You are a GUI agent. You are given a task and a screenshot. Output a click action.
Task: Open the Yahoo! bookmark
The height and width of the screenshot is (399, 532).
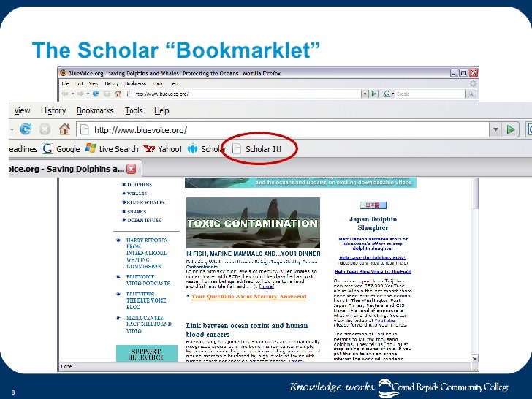point(162,149)
